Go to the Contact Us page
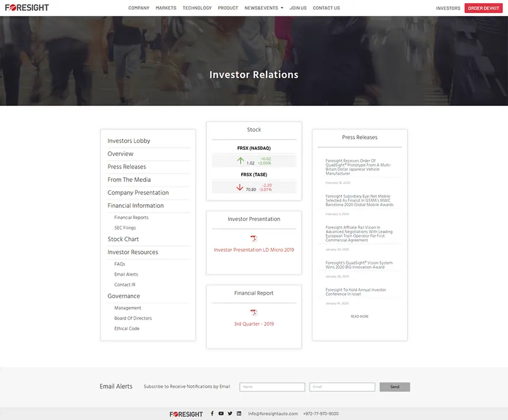The height and width of the screenshot is (420, 508). [x=326, y=8]
